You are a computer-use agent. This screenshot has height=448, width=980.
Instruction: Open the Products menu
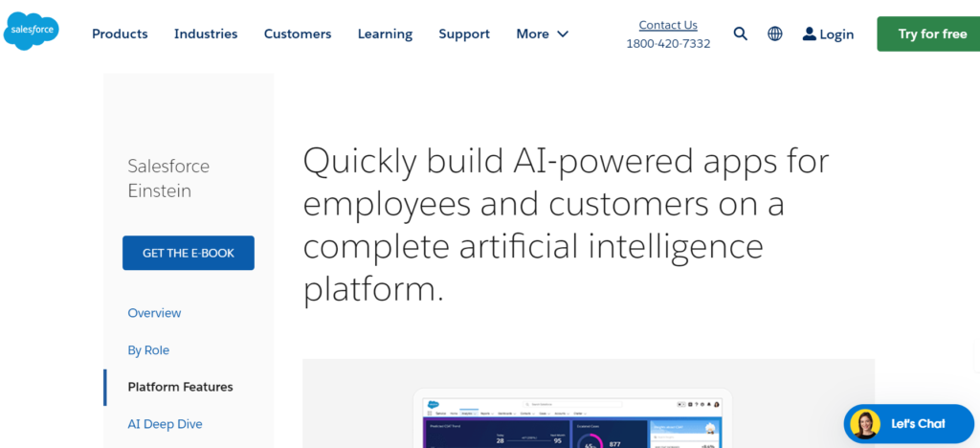tap(120, 34)
